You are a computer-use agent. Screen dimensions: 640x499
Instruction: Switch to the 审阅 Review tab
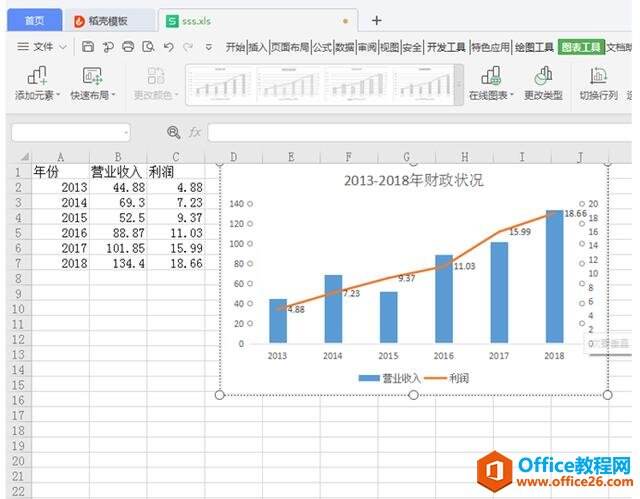click(x=367, y=47)
